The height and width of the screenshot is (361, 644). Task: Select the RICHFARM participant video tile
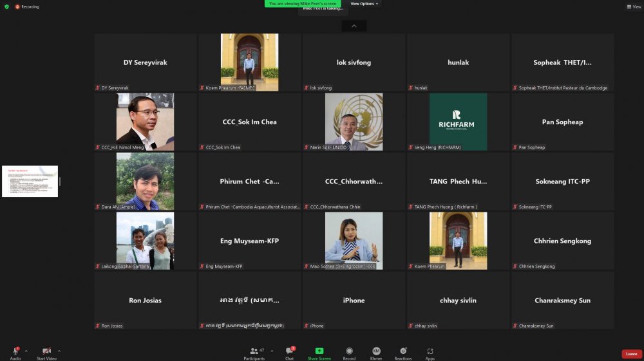(x=458, y=122)
